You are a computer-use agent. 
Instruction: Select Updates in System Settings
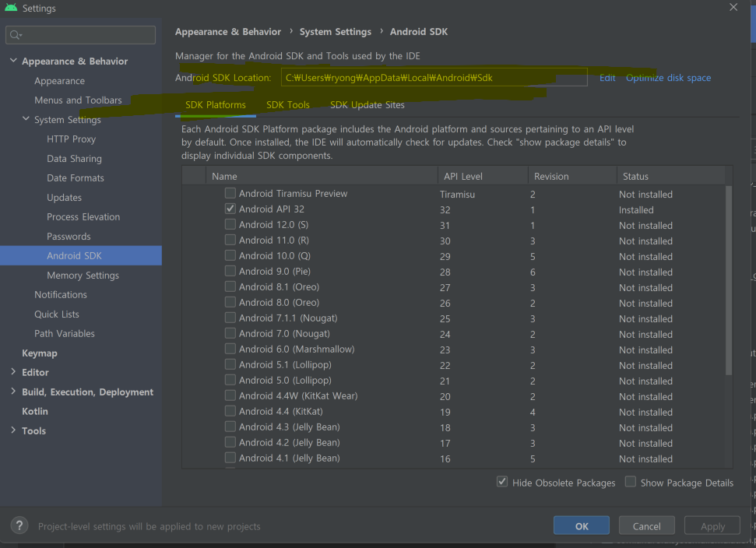click(x=64, y=198)
